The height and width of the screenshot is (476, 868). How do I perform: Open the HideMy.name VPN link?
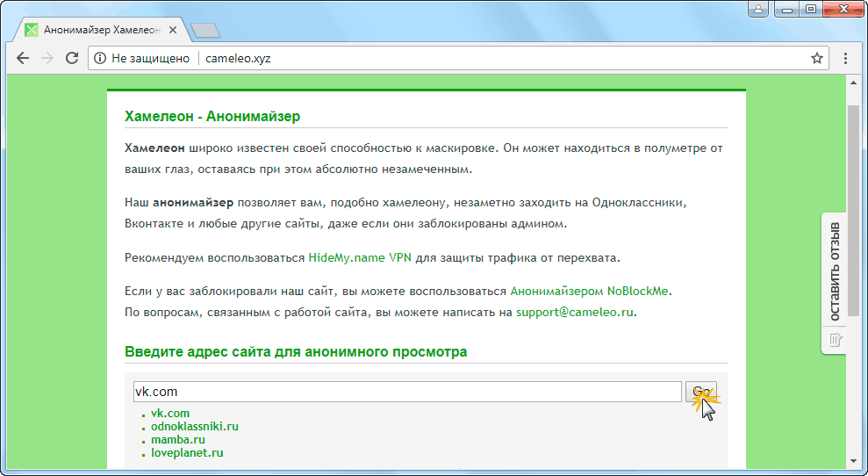coord(360,257)
